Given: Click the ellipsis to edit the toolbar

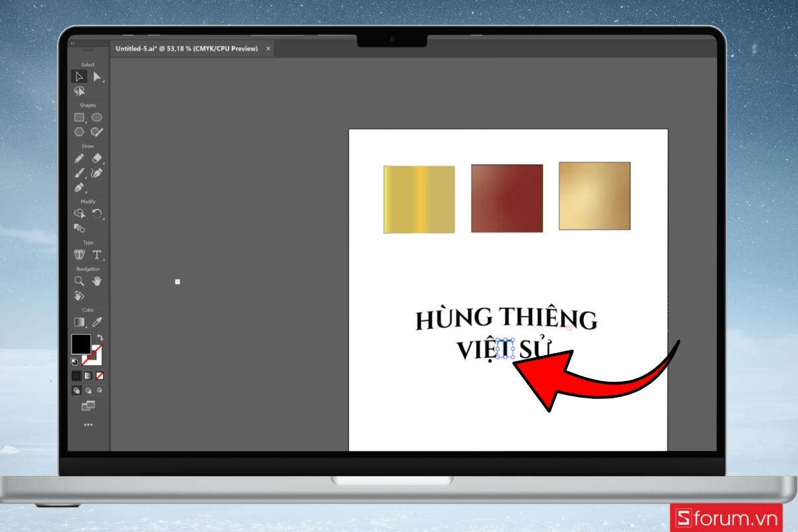Looking at the screenshot, I should 87,424.
